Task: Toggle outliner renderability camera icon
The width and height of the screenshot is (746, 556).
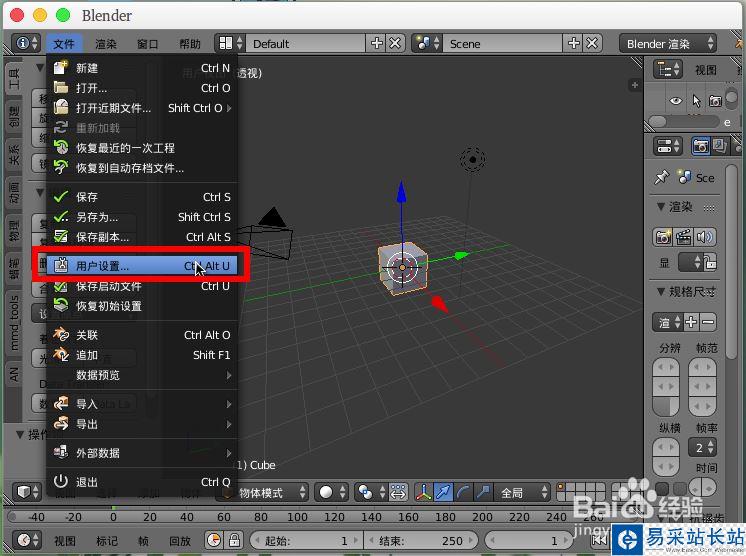Action: pos(715,101)
